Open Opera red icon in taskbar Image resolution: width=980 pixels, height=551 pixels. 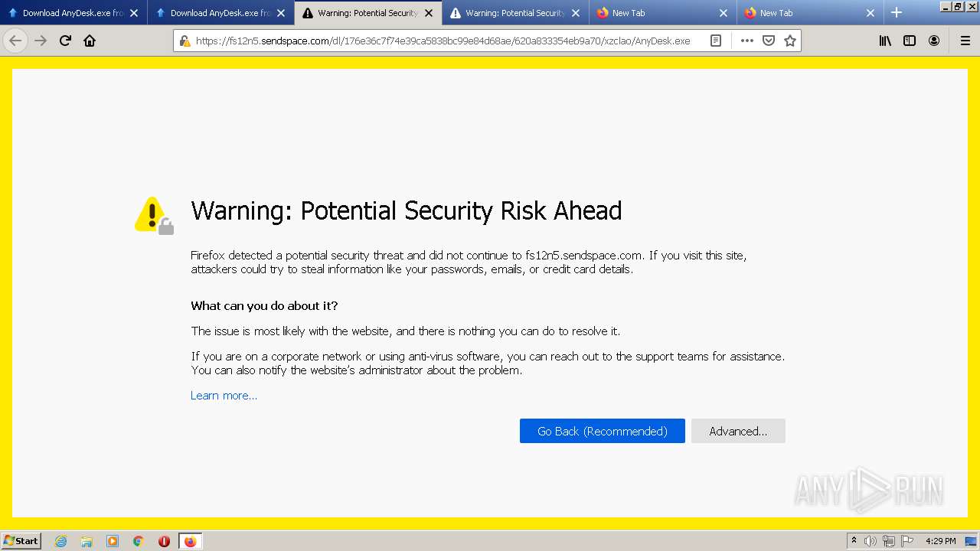click(x=164, y=541)
